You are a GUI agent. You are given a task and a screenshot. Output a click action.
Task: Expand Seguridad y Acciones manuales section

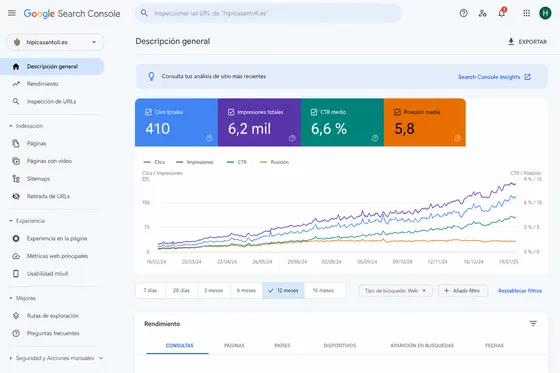pyautogui.click(x=56, y=358)
